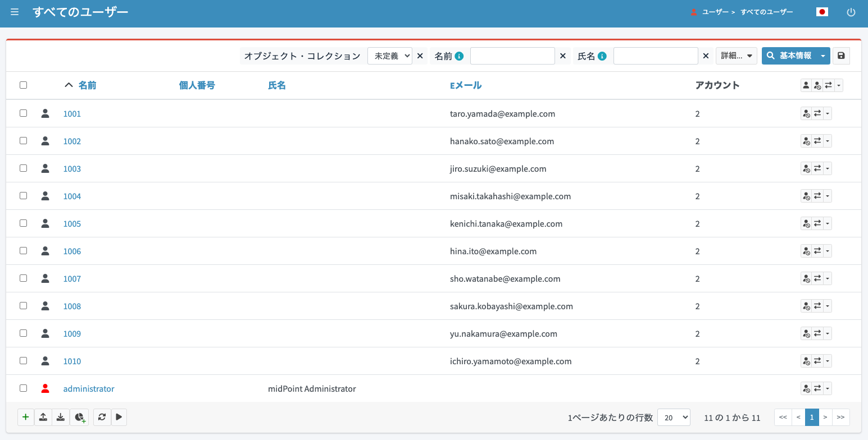The width and height of the screenshot is (868, 440).
Task: Click すべてのユーザー breadcrumb
Action: point(767,12)
